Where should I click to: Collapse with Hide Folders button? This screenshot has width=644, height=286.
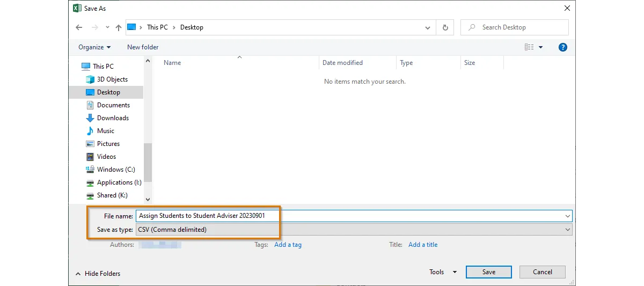(x=98, y=273)
